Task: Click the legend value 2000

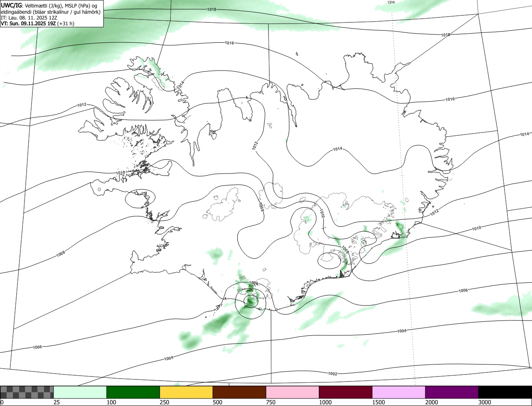Action: pyautogui.click(x=431, y=402)
